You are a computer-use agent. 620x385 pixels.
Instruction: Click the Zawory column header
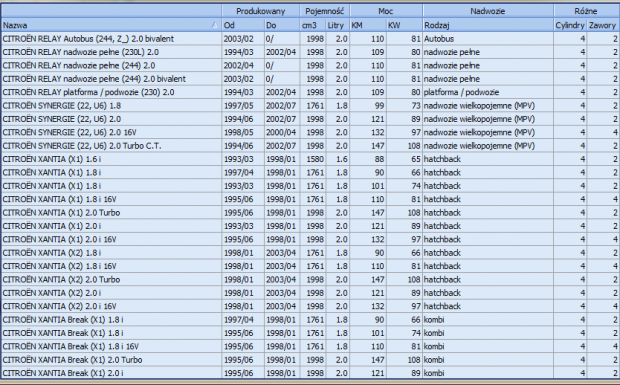point(603,25)
